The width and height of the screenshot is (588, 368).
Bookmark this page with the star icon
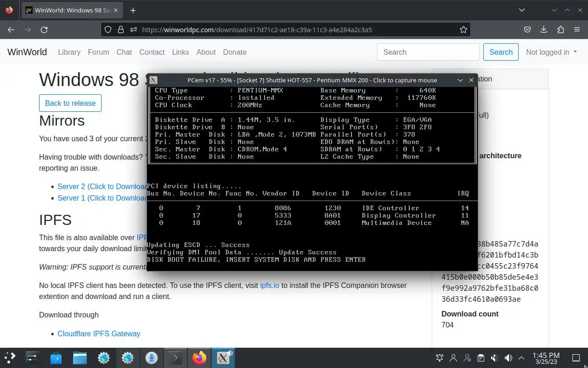tap(464, 29)
